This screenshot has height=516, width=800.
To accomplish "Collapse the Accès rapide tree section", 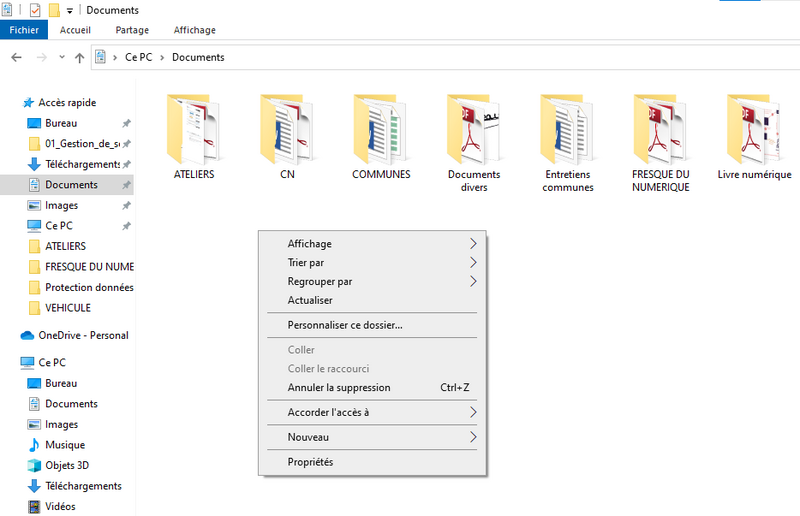I will [13, 103].
